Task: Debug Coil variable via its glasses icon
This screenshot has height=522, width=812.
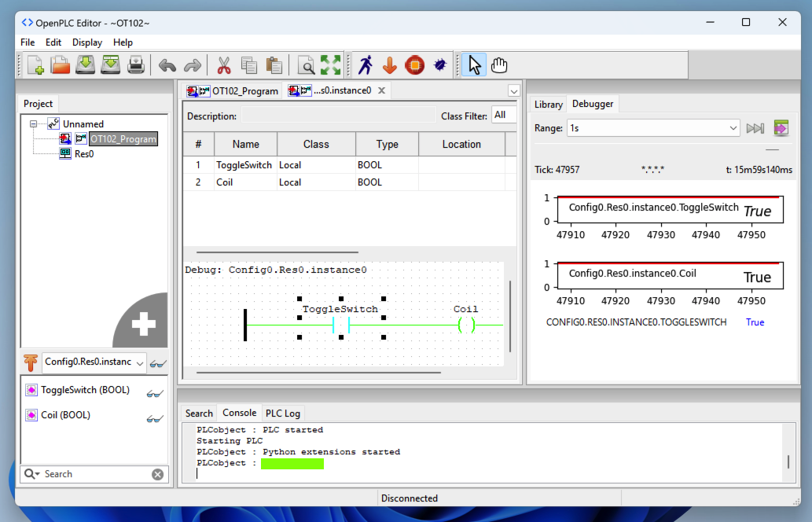Action: pos(155,418)
